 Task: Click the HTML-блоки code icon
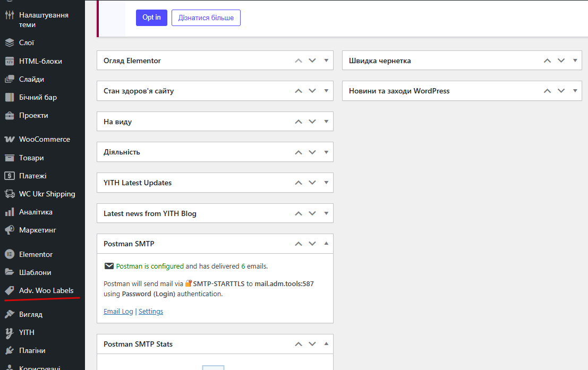pos(9,61)
